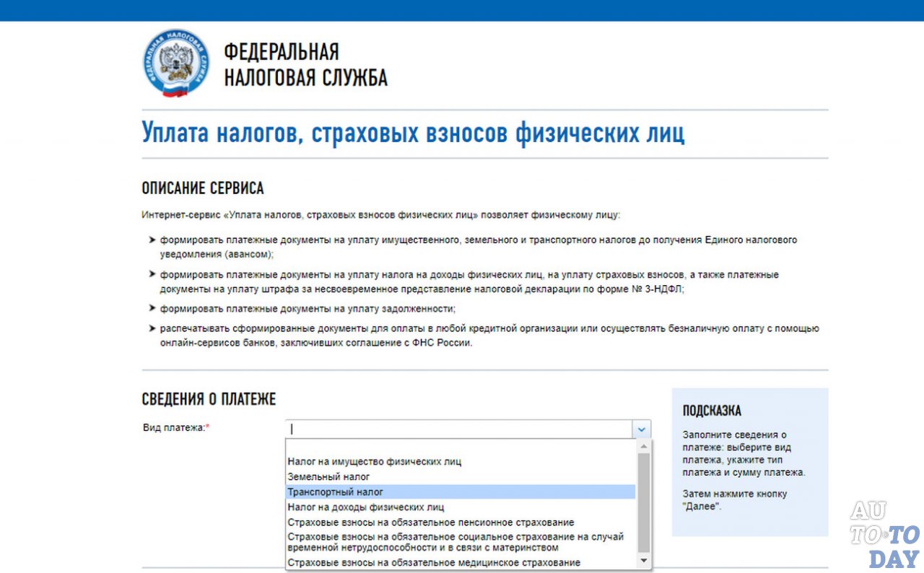Screen dimensions: 924x573
Task: Select "Налог на доходы физических лиц"
Action: pyautogui.click(x=365, y=507)
